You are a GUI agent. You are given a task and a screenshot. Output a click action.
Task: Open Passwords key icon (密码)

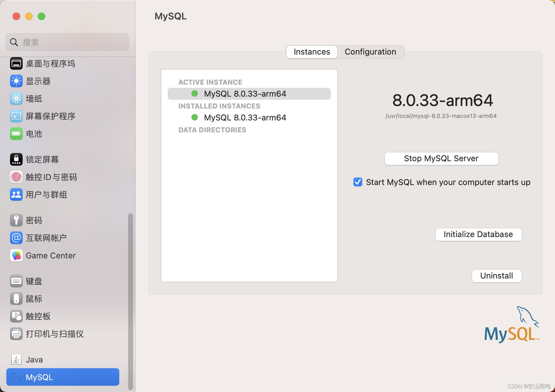[16, 220]
